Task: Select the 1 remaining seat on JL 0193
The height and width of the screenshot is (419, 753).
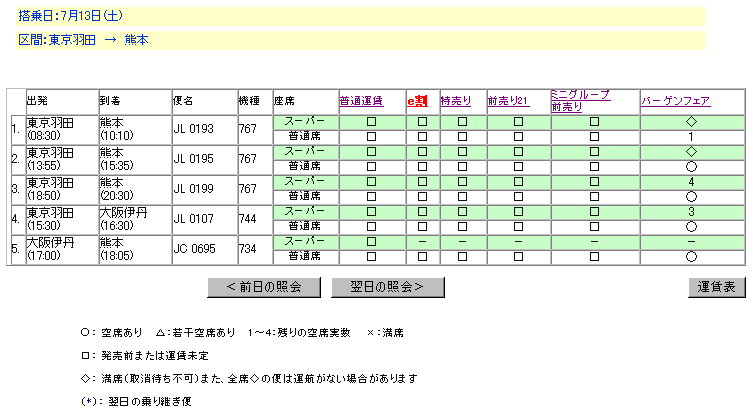Action: click(691, 137)
